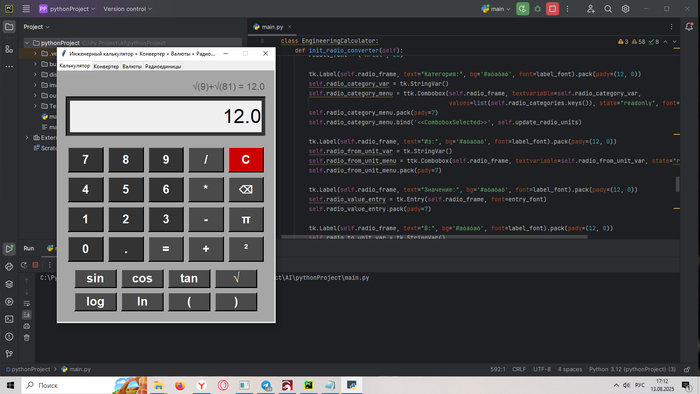This screenshot has width=700, height=394.
Task: Go to next highlighted problem arrow
Action: pos(675,41)
